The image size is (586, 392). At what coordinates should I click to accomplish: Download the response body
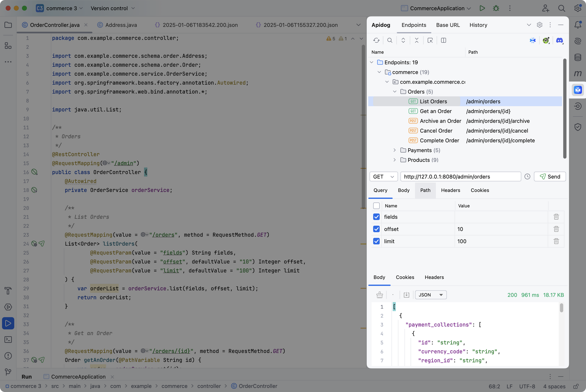click(406, 295)
